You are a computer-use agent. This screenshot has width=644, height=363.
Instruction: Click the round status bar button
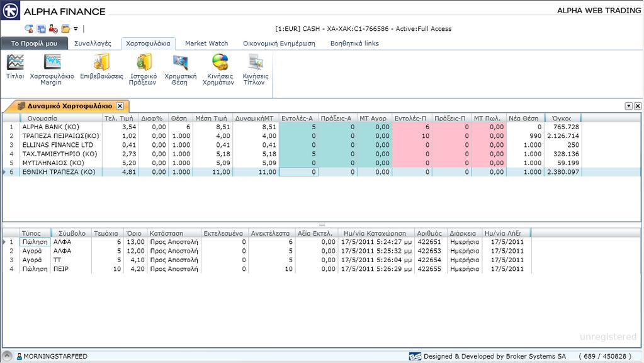pos(7,356)
